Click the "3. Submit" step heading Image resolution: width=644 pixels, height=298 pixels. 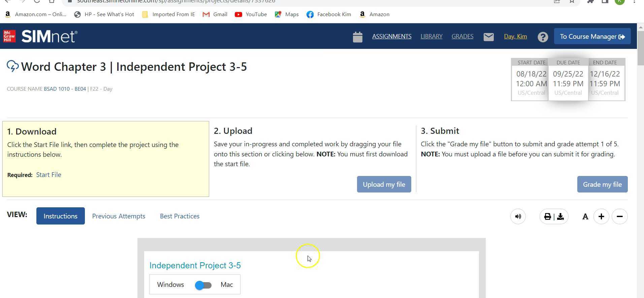tap(440, 131)
